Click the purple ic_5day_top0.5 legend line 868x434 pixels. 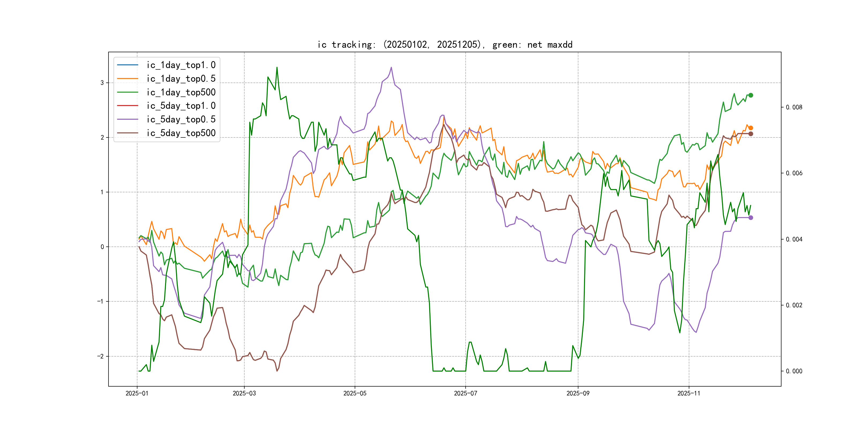pos(127,119)
